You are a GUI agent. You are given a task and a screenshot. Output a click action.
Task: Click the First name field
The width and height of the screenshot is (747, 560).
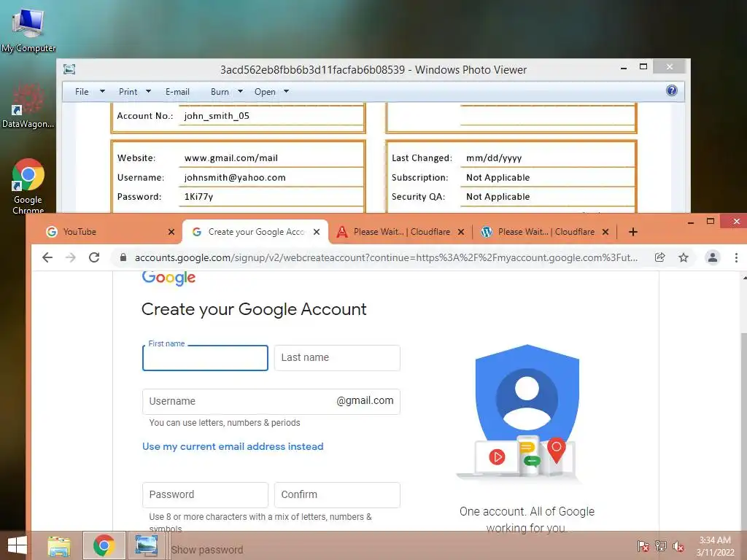click(x=205, y=357)
